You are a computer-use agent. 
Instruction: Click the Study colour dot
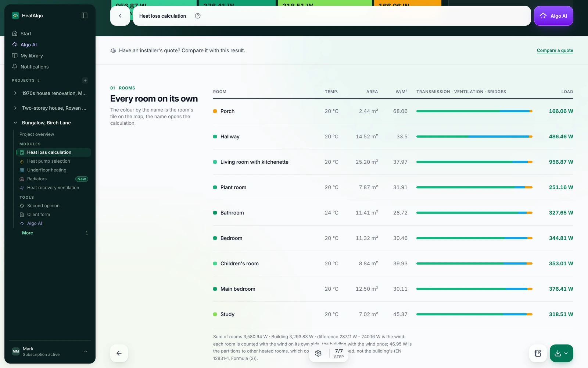point(215,314)
